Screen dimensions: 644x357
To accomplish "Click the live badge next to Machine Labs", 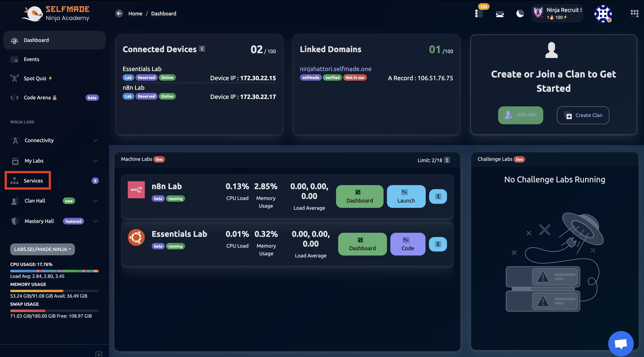I will (159, 159).
